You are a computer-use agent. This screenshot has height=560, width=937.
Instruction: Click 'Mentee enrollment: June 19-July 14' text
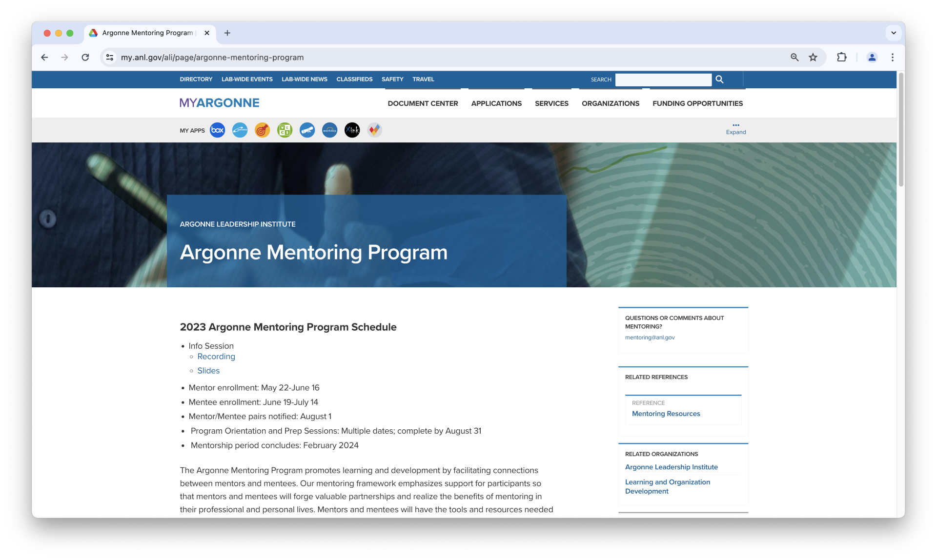[x=253, y=402]
